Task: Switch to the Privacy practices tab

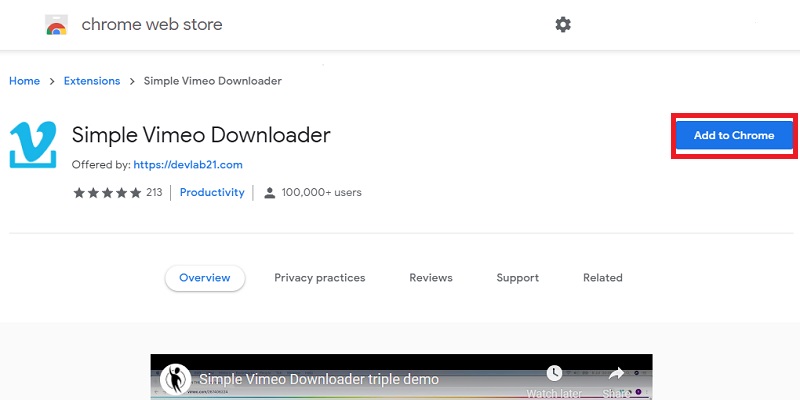Action: (x=320, y=278)
